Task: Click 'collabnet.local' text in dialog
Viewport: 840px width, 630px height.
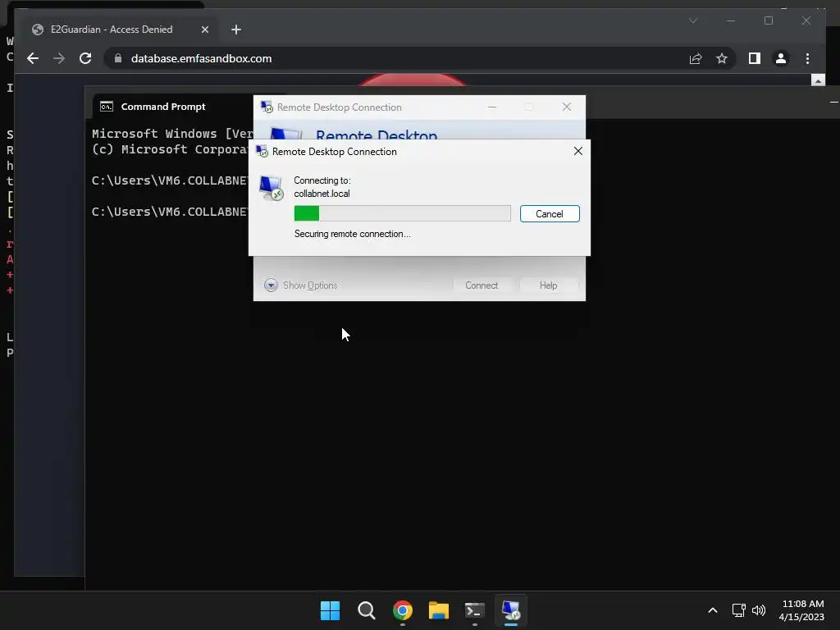Action: [322, 194]
